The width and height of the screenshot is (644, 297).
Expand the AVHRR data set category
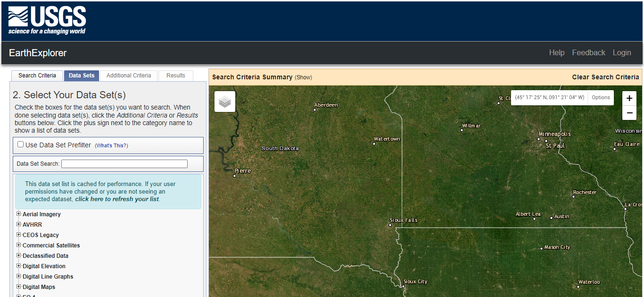pos(19,224)
